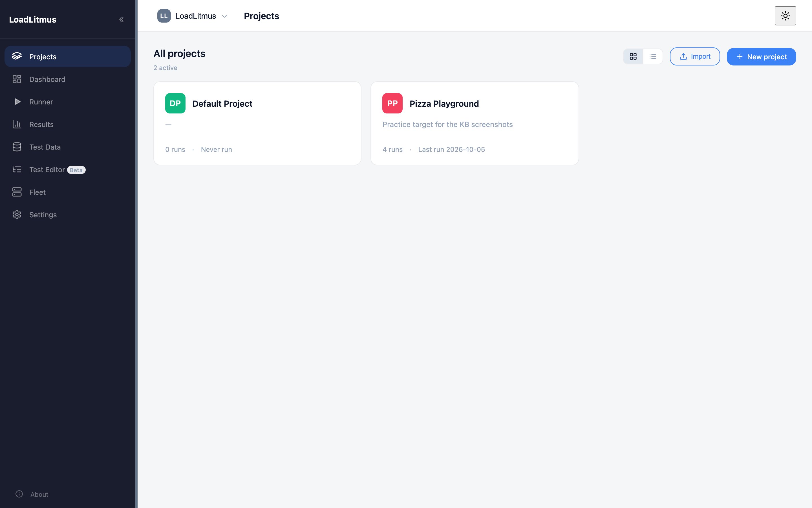Click '4 runs' on Pizza Playground
Viewport: 812px width, 508px height.
click(392, 150)
